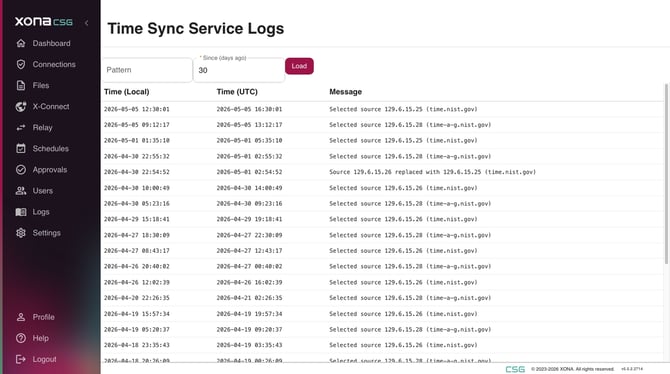The width and height of the screenshot is (670, 374).
Task: Select local time 2026-04-26 20:40:02
Action: tap(137, 267)
